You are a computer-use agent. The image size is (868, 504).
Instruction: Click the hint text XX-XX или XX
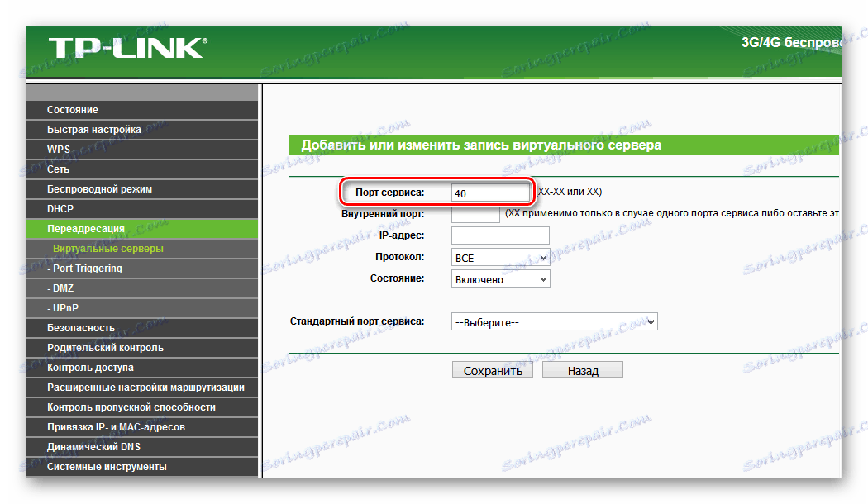569,192
